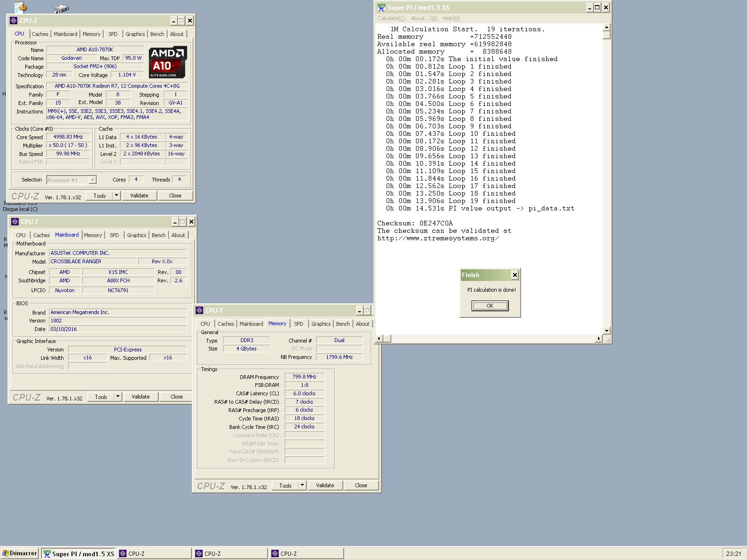Screen dimensions: 747x560
Task: Open the Help menu in Super PI
Action: coord(451,18)
